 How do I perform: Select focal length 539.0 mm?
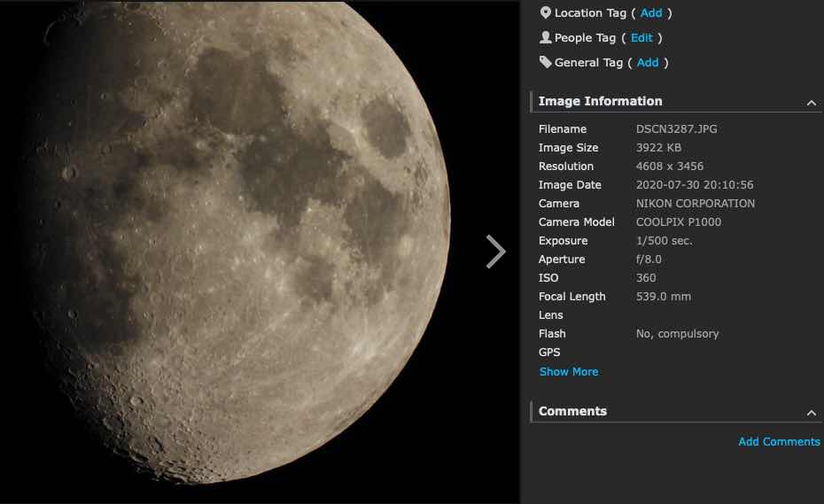pos(664,297)
